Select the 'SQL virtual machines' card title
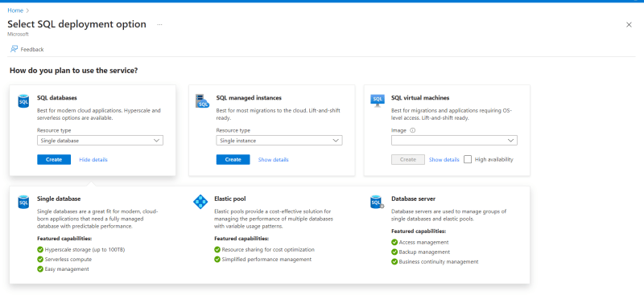Image resolution: width=644 pixels, height=299 pixels. click(x=420, y=97)
